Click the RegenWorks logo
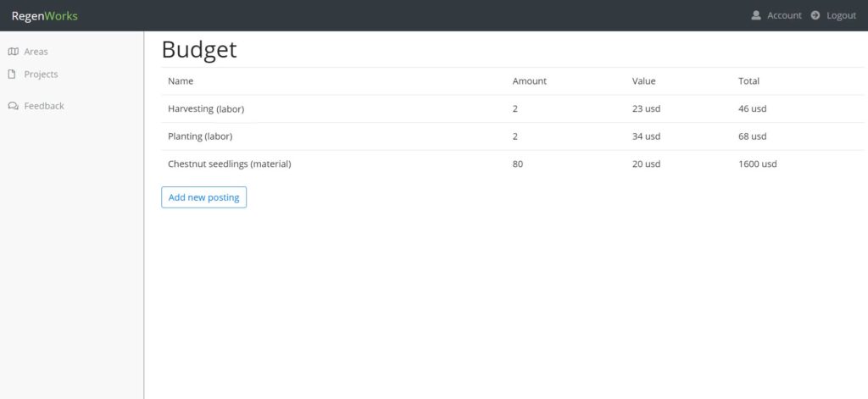 [x=44, y=16]
